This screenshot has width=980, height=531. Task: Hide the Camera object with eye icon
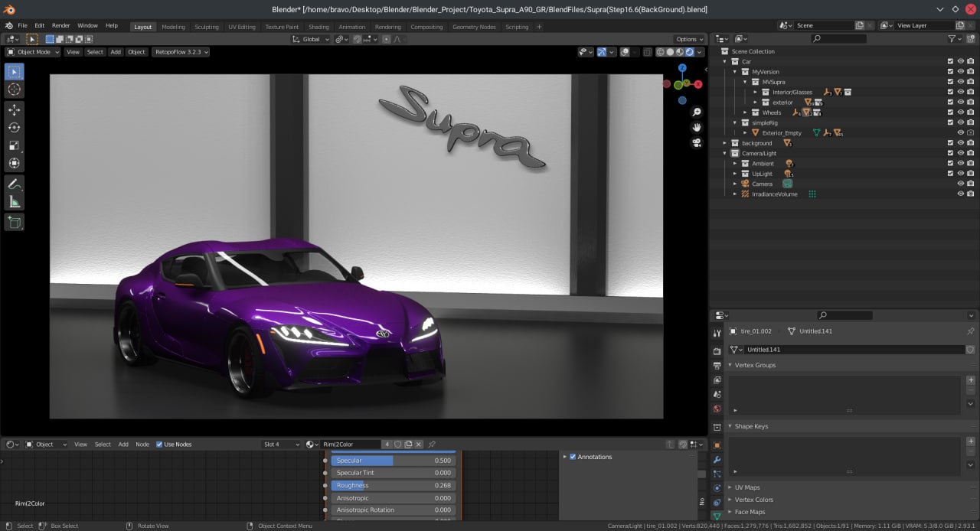pos(960,184)
